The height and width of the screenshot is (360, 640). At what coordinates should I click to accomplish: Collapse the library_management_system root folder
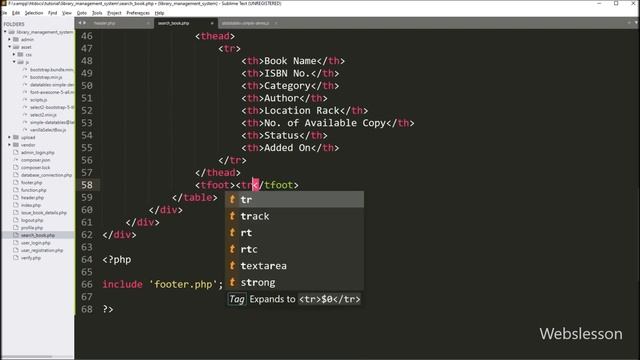(5, 32)
